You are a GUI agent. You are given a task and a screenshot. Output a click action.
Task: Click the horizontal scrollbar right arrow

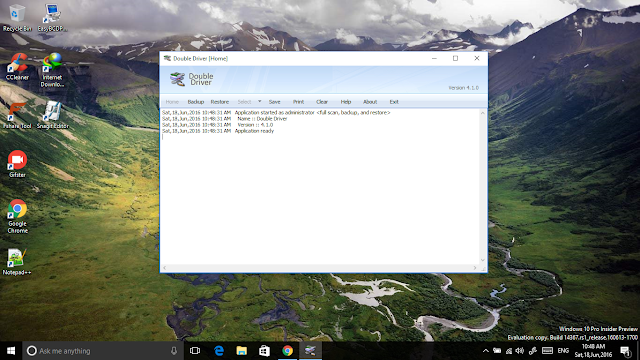coord(475,268)
